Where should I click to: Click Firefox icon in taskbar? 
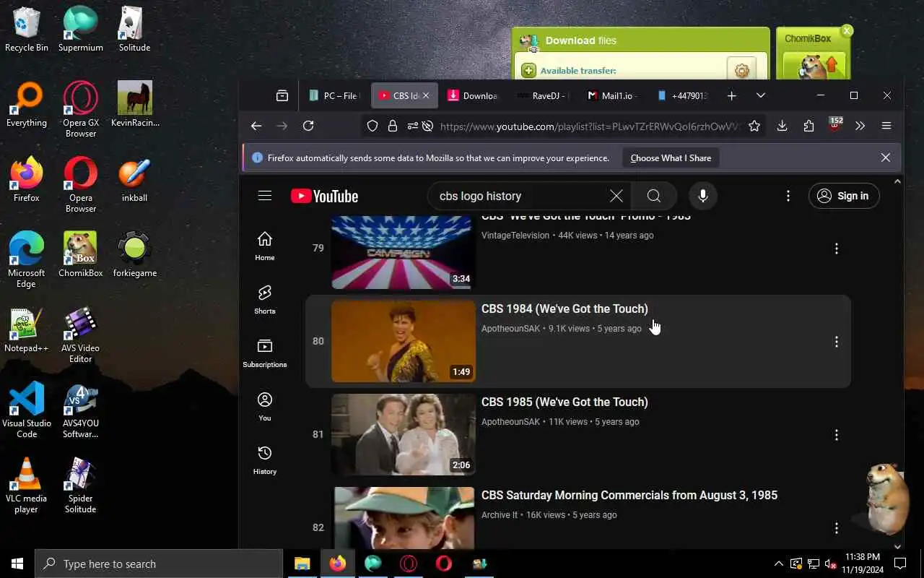pyautogui.click(x=337, y=564)
